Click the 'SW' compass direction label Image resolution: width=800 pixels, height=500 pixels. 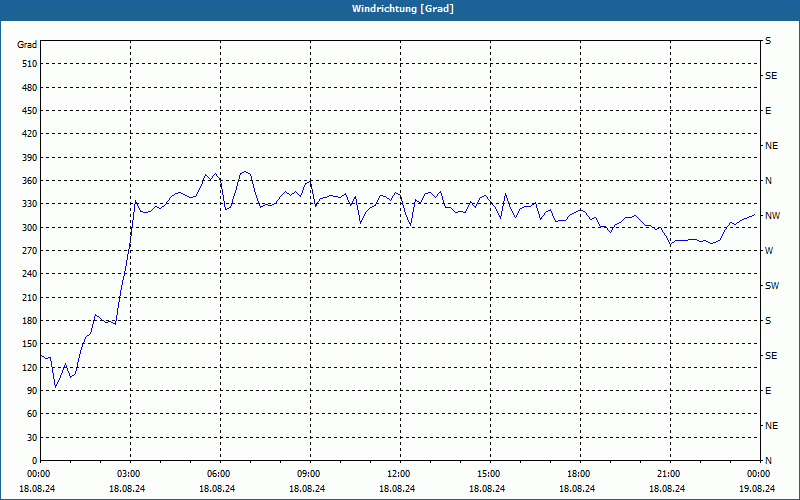(772, 286)
